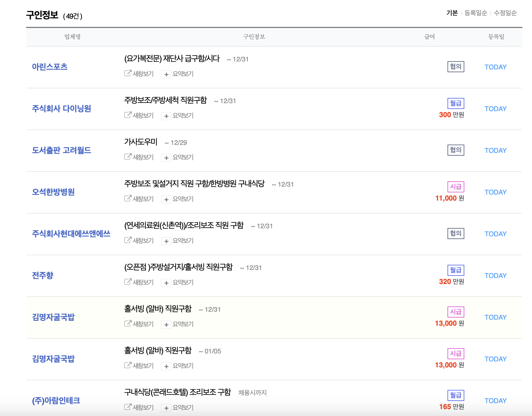Click the 협의 badge for 아린스포츠
This screenshot has width=532, height=416.
click(456, 67)
